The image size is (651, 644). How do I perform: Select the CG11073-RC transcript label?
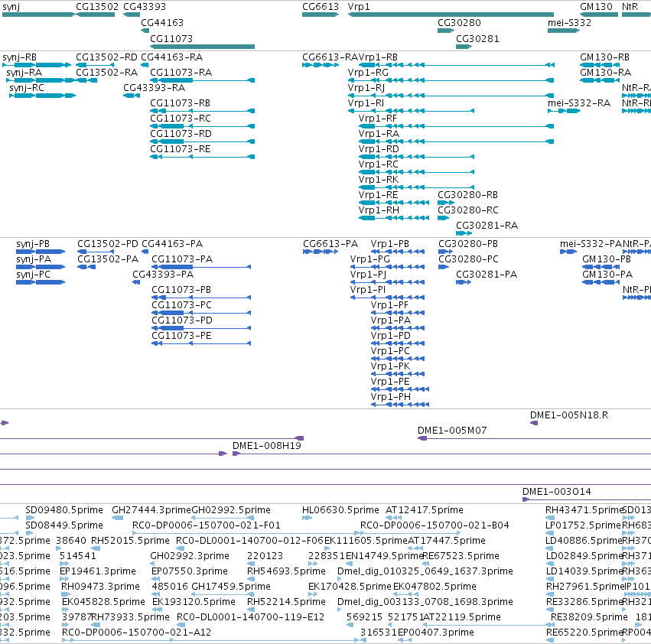pyautogui.click(x=181, y=119)
